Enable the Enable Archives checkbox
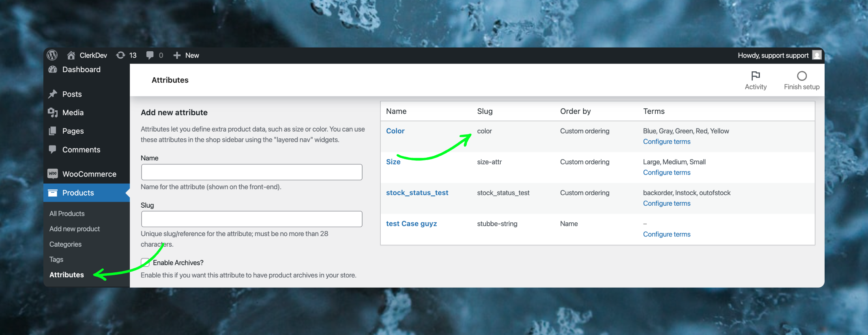Screen dimensions: 868x335 point(145,262)
